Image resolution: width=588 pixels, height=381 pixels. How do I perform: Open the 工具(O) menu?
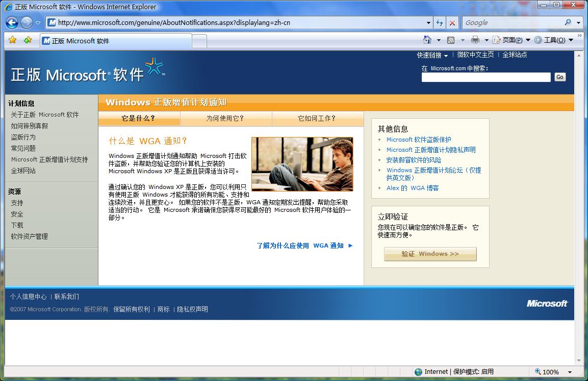[554, 40]
